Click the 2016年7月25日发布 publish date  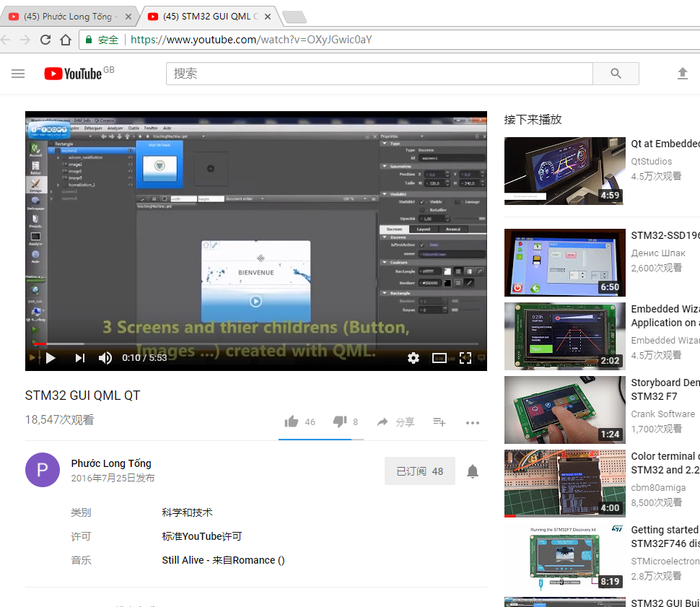[x=113, y=478]
